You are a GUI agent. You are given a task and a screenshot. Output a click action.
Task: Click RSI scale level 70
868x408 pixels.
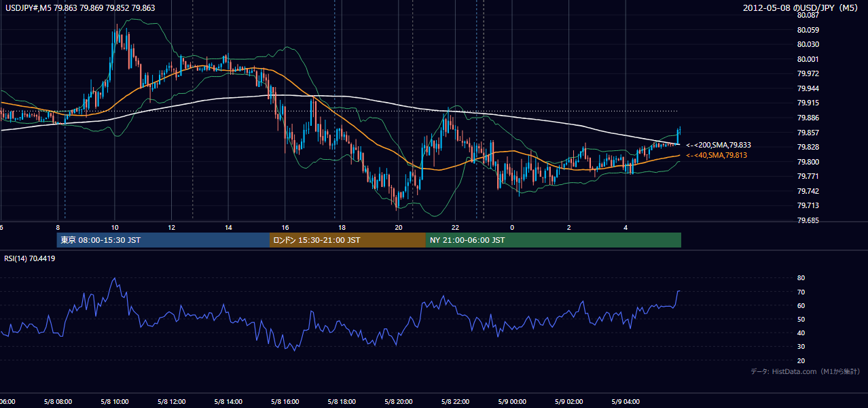(x=801, y=292)
